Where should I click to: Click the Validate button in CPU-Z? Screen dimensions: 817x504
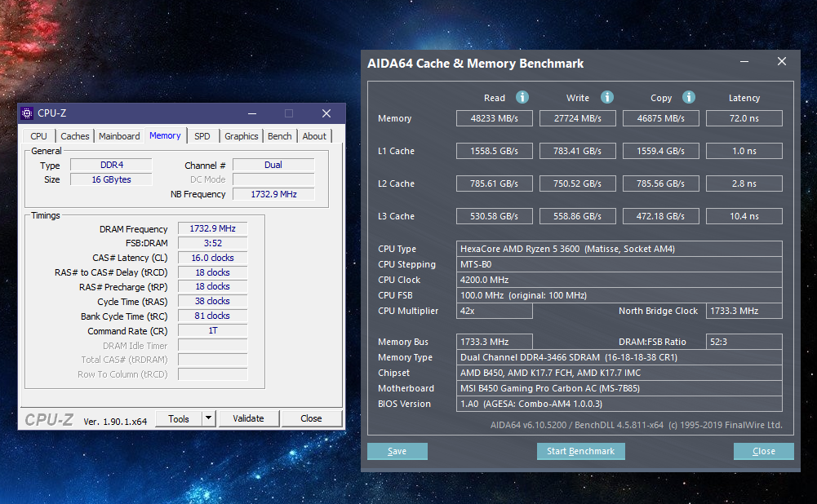tap(249, 418)
